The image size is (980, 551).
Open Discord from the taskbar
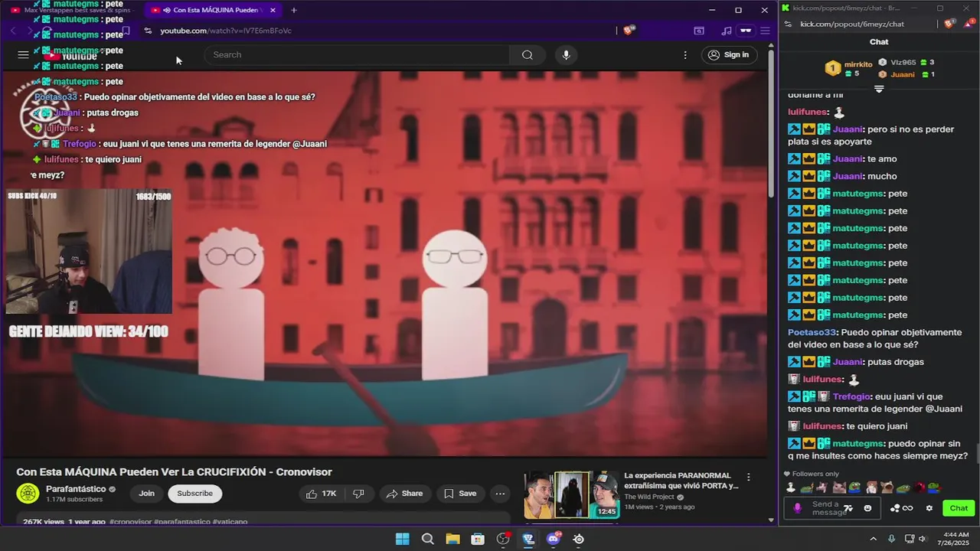coord(554,539)
